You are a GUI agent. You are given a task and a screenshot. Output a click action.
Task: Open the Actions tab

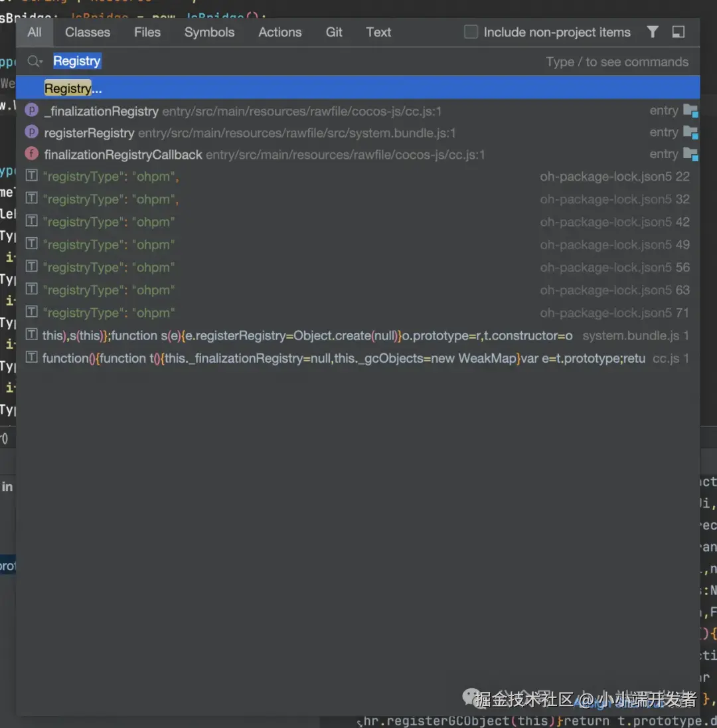[280, 32]
